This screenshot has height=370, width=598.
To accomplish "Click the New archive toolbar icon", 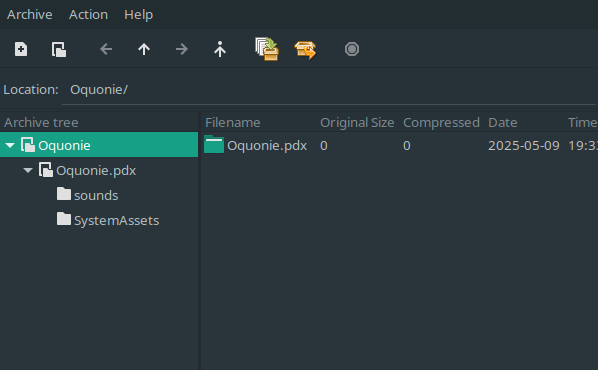I will (21, 49).
